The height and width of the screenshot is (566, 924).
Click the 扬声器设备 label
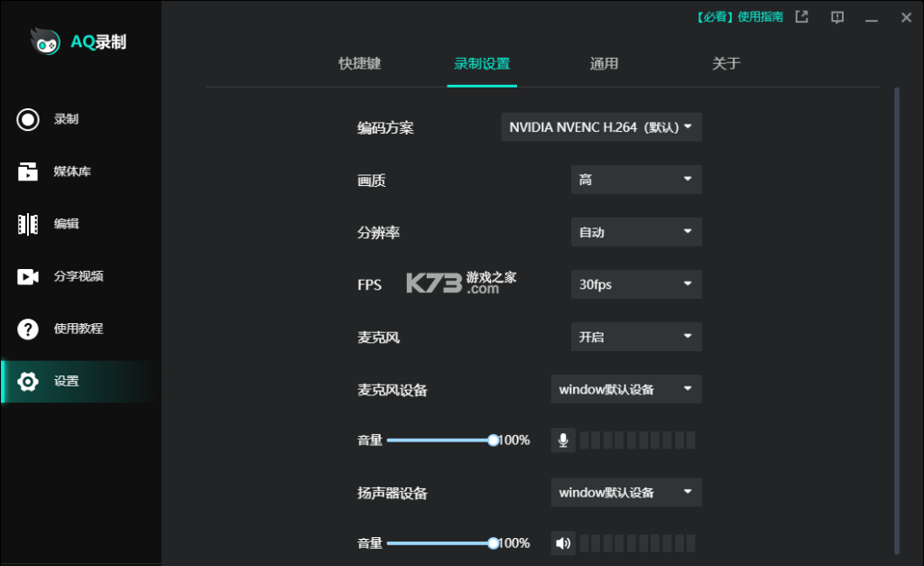click(x=392, y=493)
